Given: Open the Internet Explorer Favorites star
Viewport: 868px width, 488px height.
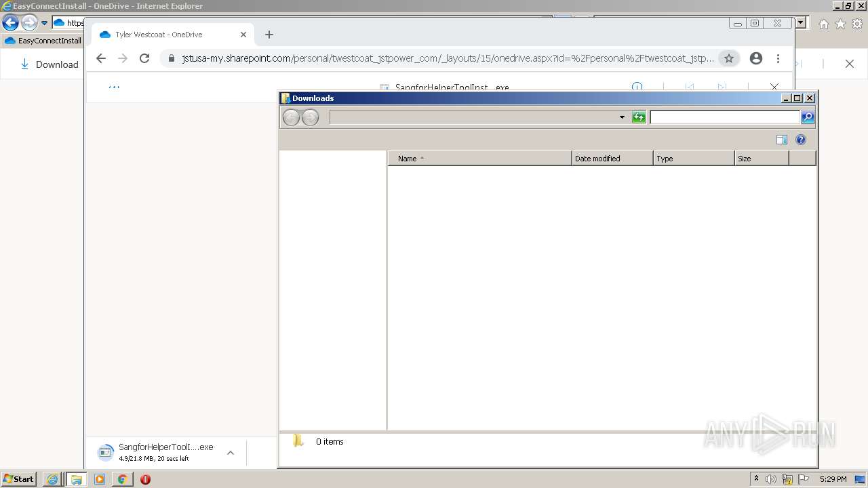Looking at the screenshot, I should [840, 24].
